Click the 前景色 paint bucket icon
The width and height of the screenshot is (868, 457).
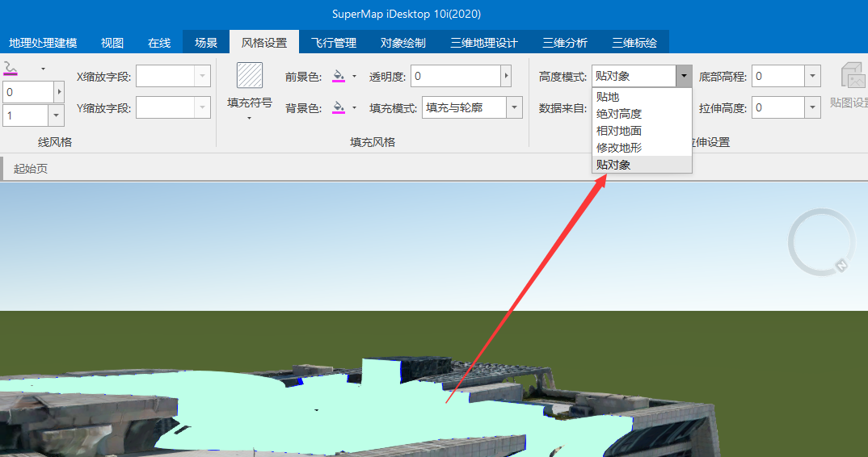click(339, 77)
